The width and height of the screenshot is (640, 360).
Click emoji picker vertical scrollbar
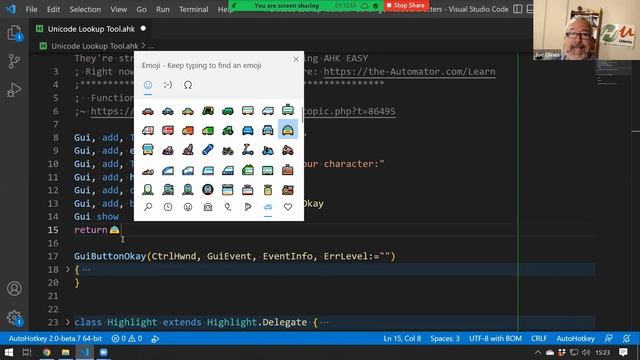click(302, 114)
